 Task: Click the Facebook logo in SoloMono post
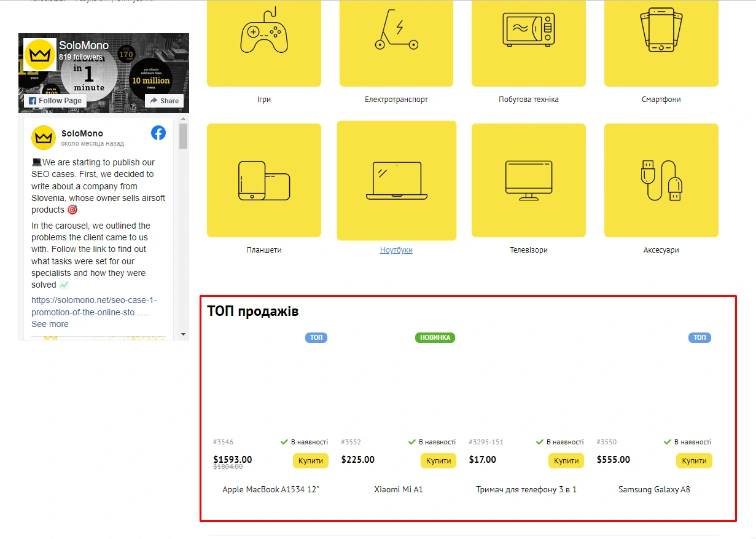[158, 133]
